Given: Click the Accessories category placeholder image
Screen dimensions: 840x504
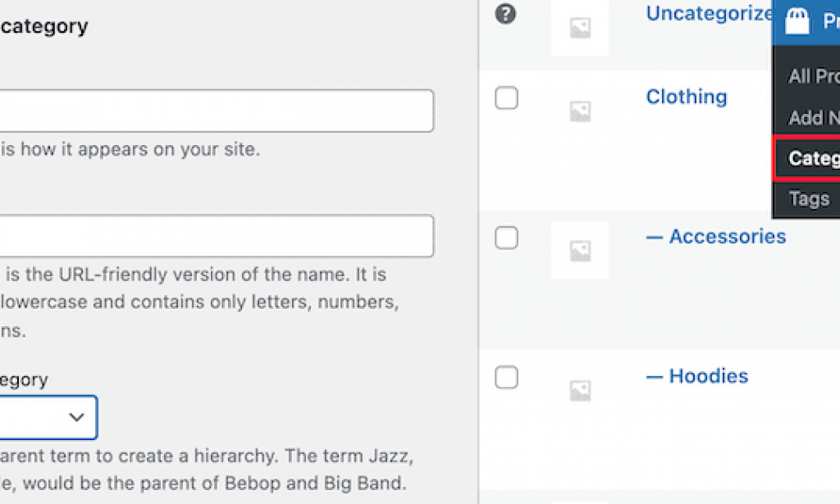Looking at the screenshot, I should (580, 251).
